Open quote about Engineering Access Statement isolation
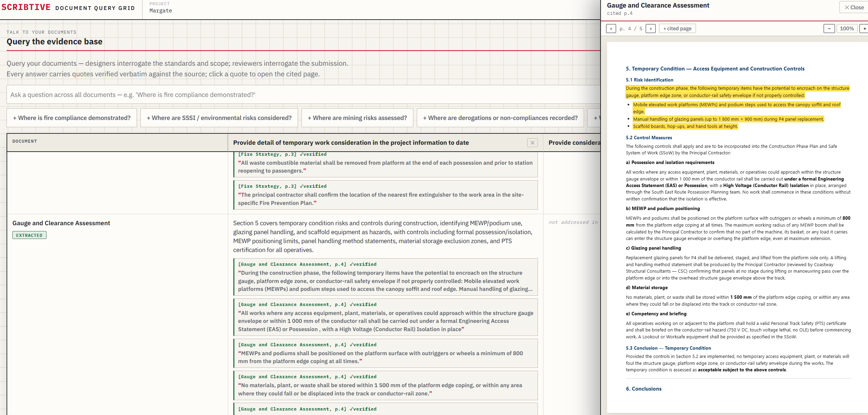This screenshot has width=868, height=415. click(385, 317)
